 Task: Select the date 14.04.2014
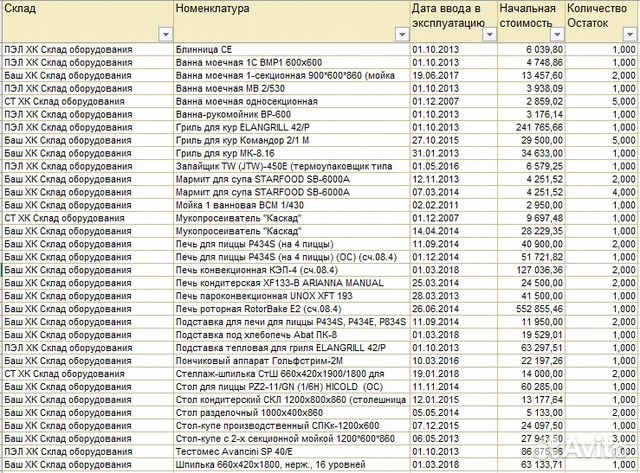click(453, 231)
